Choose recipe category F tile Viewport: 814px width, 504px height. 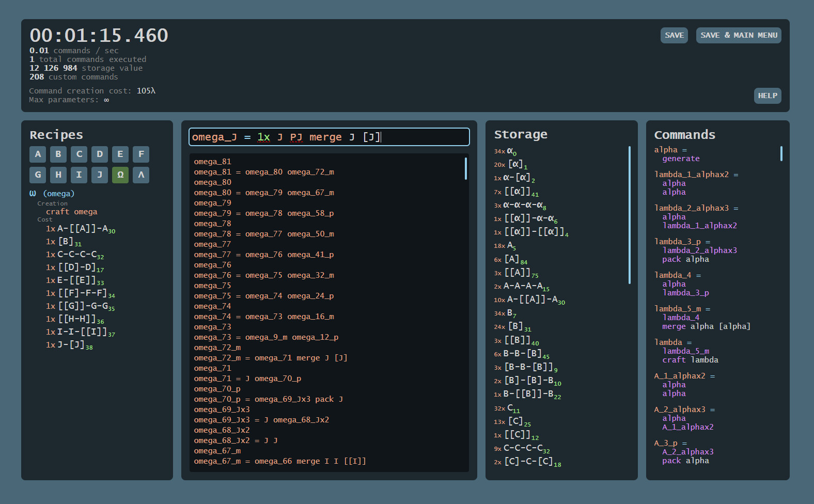click(141, 154)
